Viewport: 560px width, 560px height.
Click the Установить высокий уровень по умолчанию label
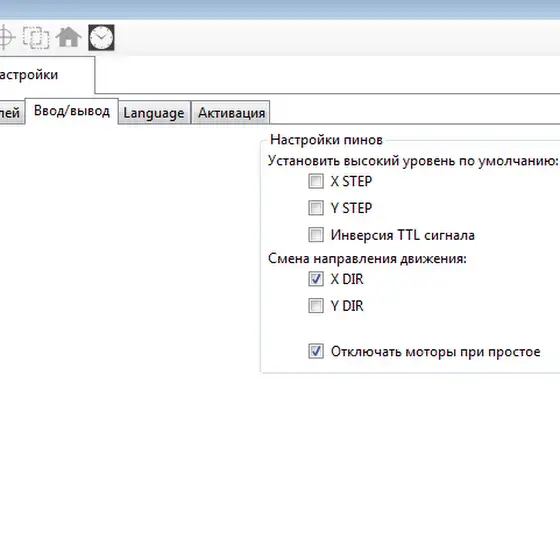[x=413, y=161]
